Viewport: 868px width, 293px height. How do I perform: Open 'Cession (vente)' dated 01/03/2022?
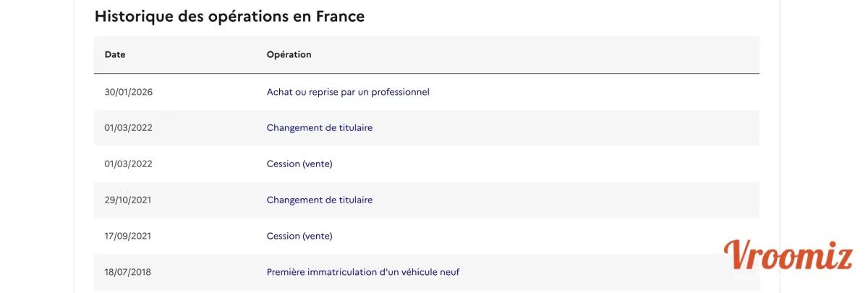[x=299, y=164]
